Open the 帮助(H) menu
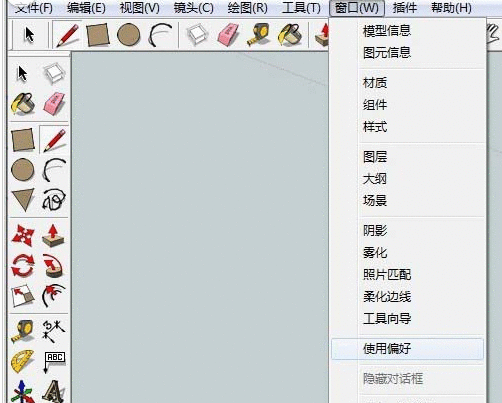This screenshot has height=403, width=502. point(451,8)
